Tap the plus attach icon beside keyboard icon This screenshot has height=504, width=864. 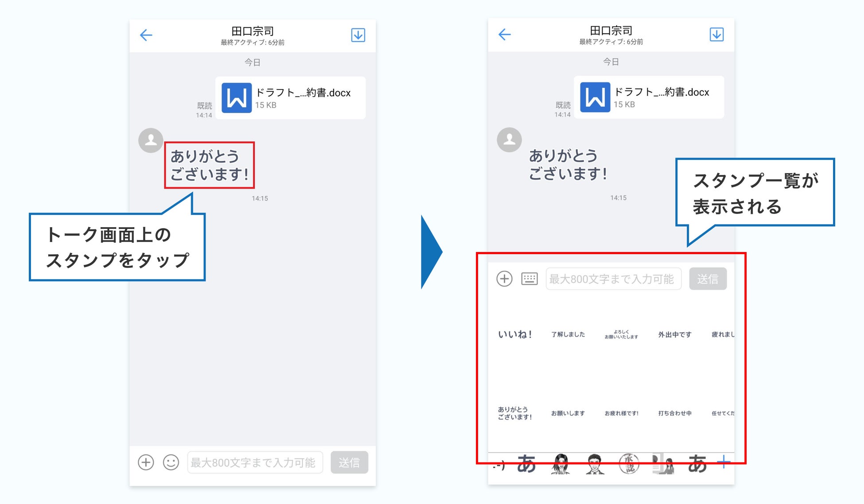[x=504, y=279]
